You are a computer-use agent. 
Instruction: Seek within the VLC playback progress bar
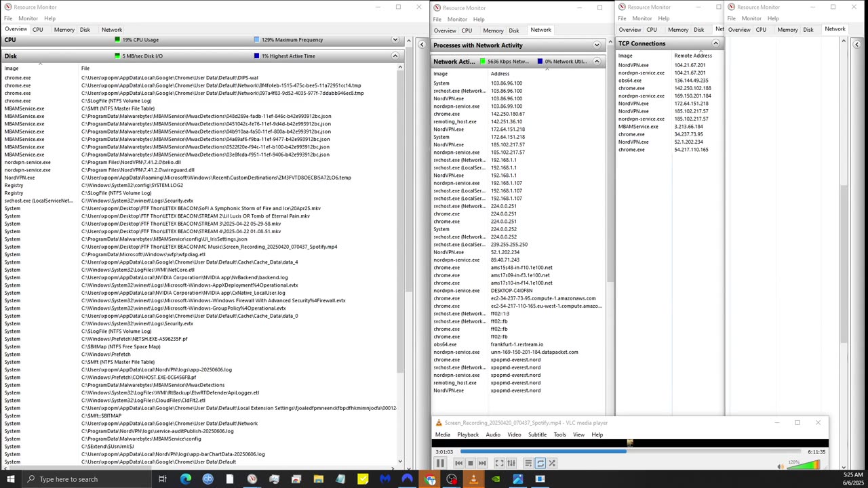[x=630, y=451]
